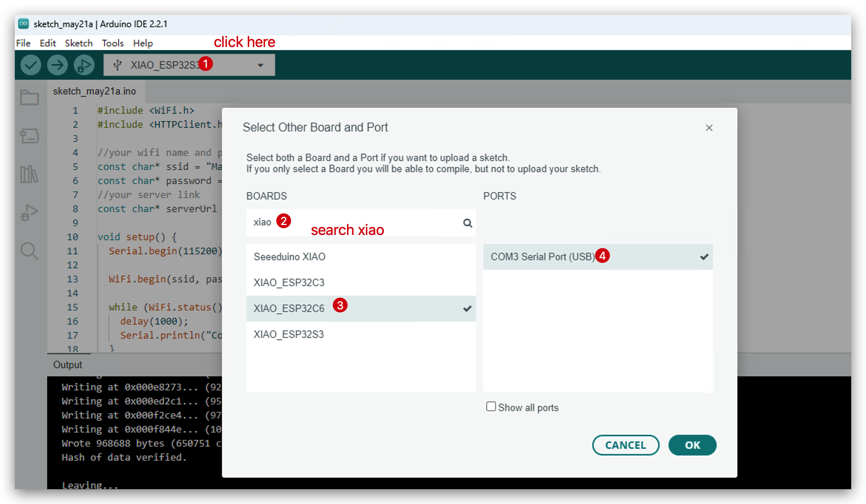Select the Seeeduino XIAO board

[x=361, y=257]
